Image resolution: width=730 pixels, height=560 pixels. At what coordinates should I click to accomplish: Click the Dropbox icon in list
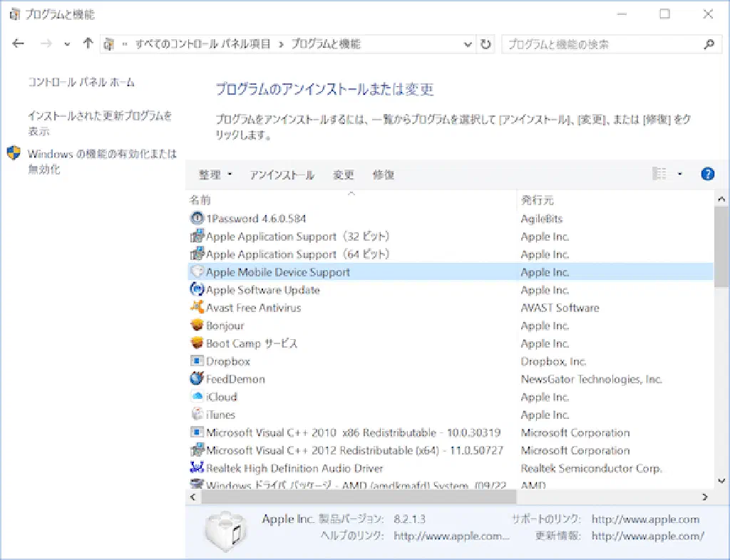[197, 361]
